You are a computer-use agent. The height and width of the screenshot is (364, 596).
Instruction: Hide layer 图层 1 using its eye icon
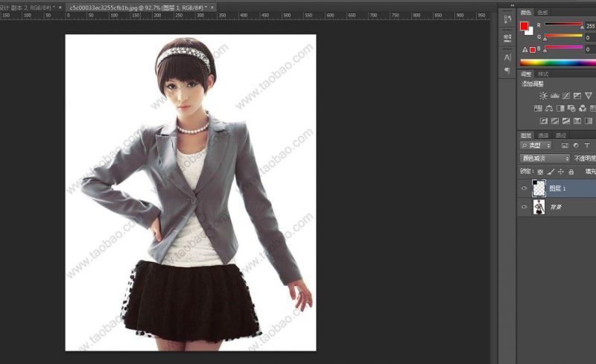(x=524, y=189)
